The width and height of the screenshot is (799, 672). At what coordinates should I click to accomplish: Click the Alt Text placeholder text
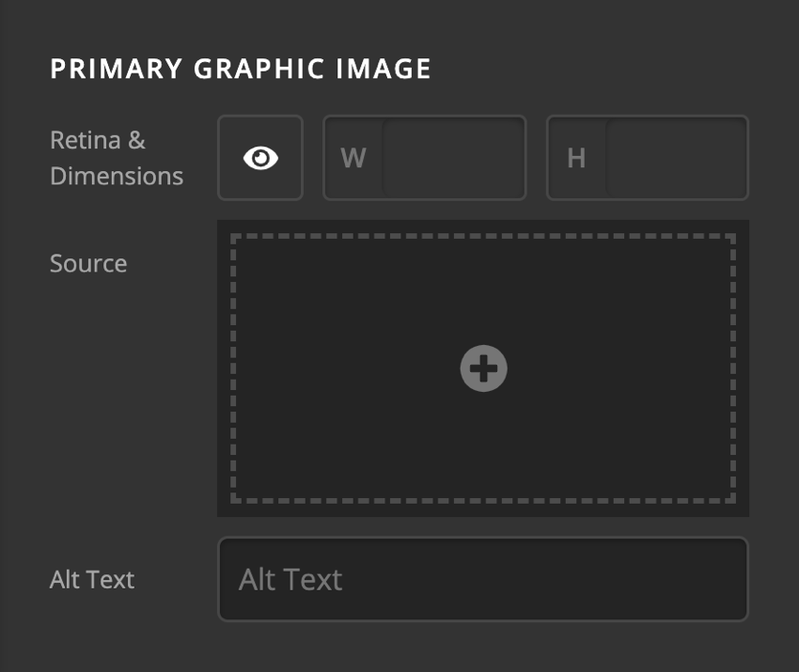point(290,579)
